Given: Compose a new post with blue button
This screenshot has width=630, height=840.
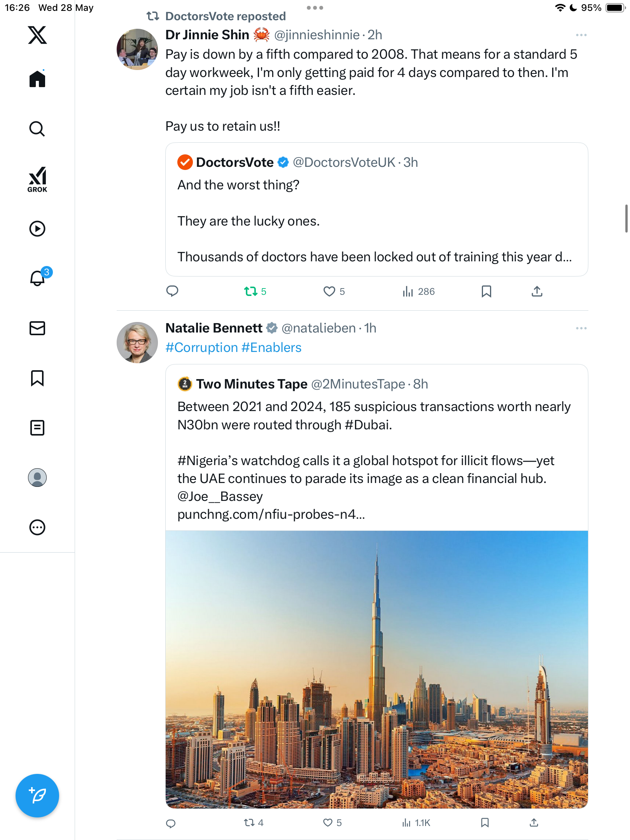Looking at the screenshot, I should pyautogui.click(x=37, y=796).
